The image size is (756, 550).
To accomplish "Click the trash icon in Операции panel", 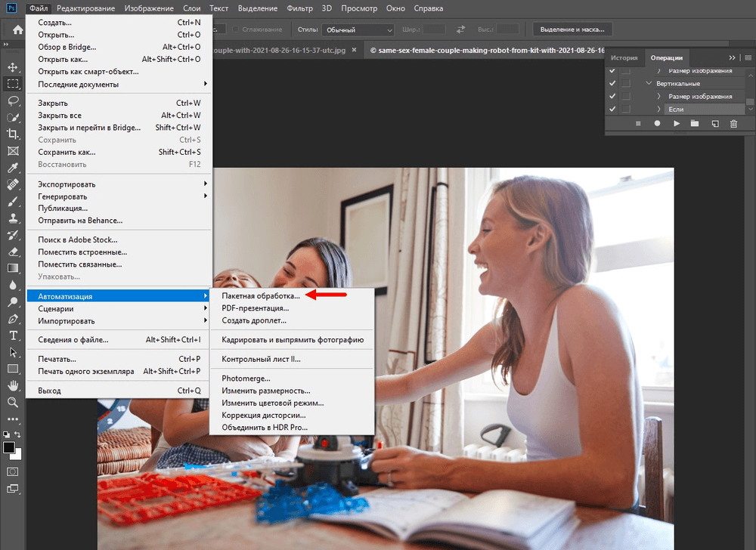I will (733, 124).
